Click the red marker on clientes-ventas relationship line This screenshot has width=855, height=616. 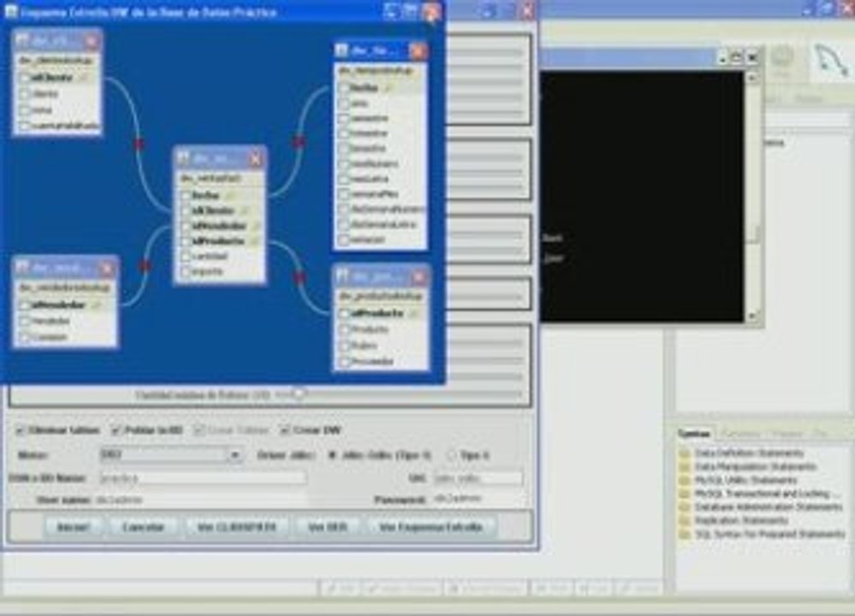pyautogui.click(x=139, y=144)
